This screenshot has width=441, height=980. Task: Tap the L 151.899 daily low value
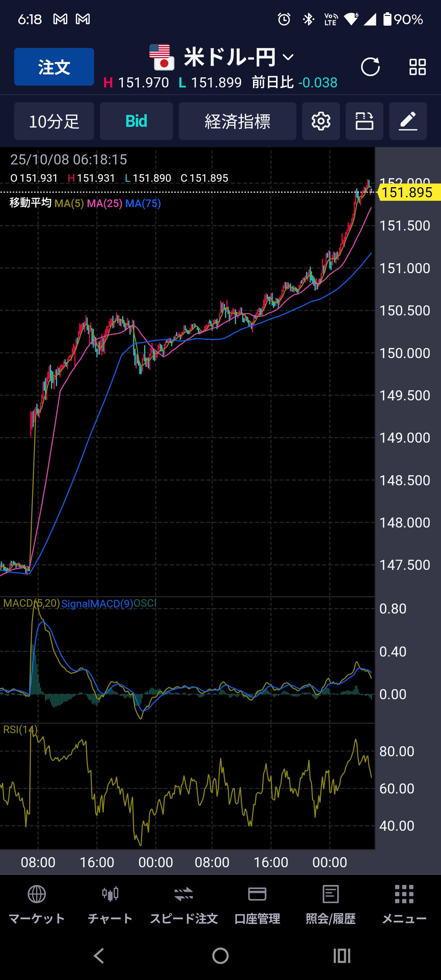pyautogui.click(x=210, y=82)
